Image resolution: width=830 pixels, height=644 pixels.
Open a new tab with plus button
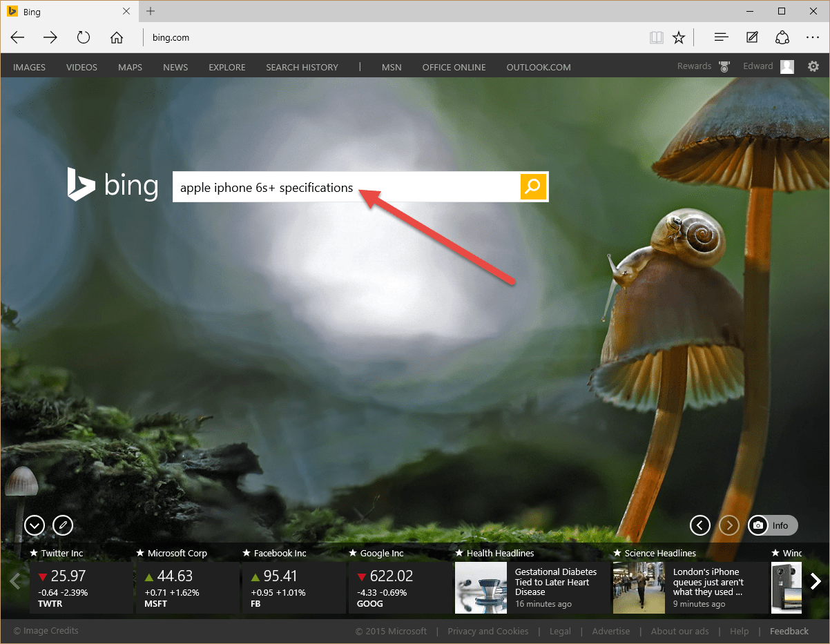tap(151, 11)
